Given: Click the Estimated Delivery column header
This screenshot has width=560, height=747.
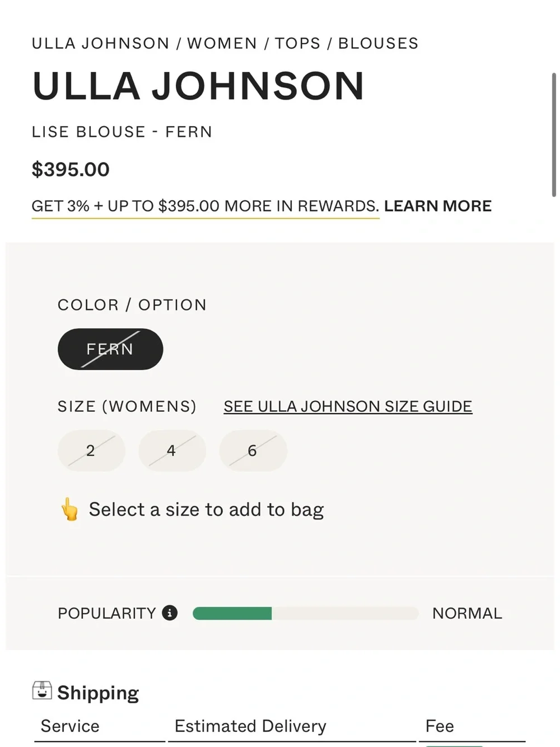Looking at the screenshot, I should [x=250, y=726].
